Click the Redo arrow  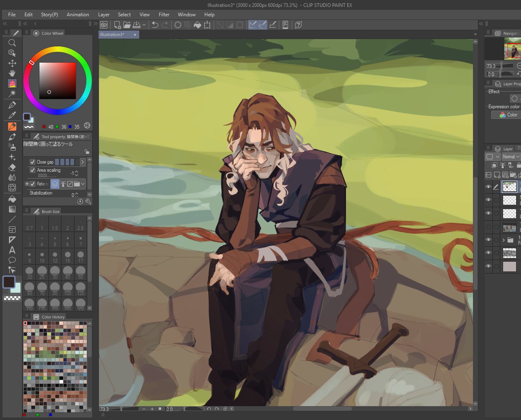point(165,25)
